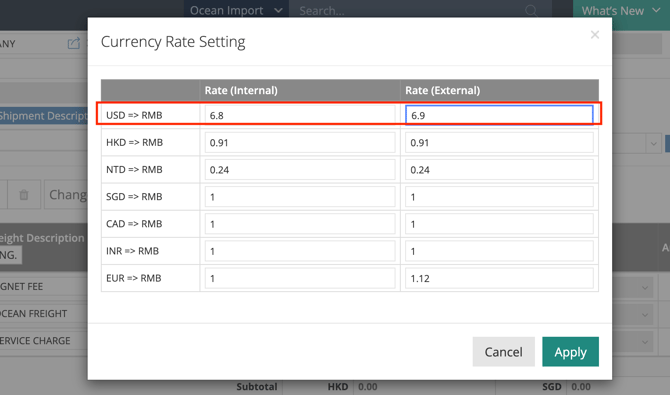
Task: Expand dropdown arrow on SERVICE CHARGE row
Action: (x=645, y=342)
